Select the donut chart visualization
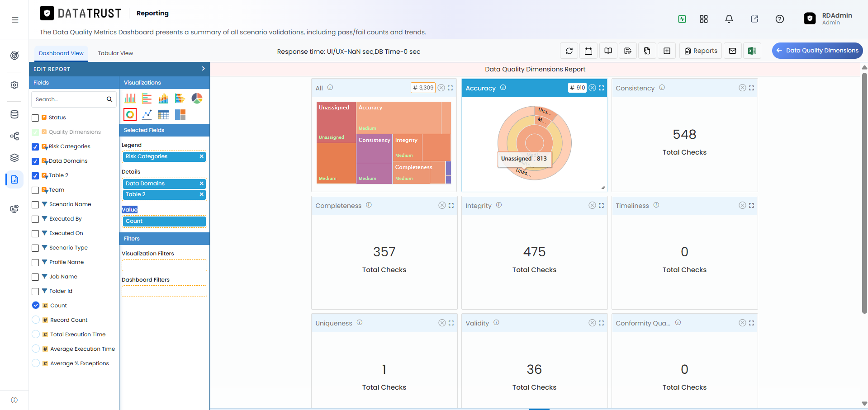Viewport: 868px width, 410px height. pos(130,114)
